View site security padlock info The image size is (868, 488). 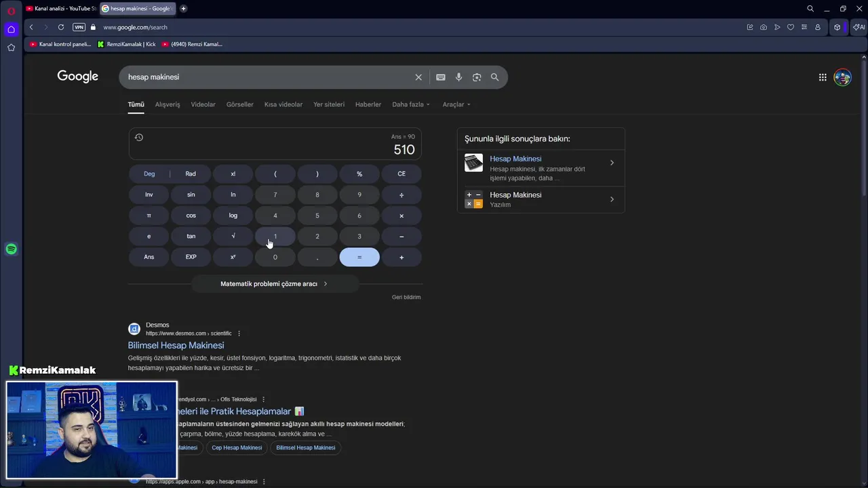click(94, 27)
